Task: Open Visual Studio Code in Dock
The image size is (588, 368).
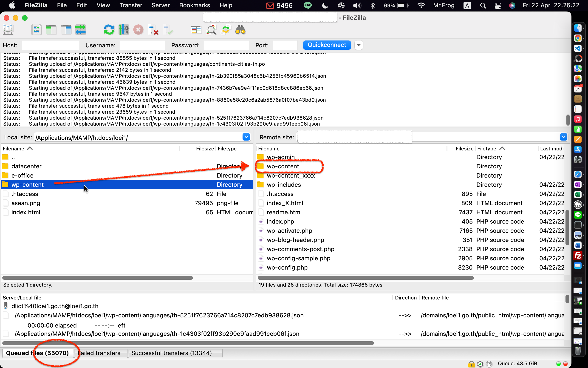Action: coord(578,48)
